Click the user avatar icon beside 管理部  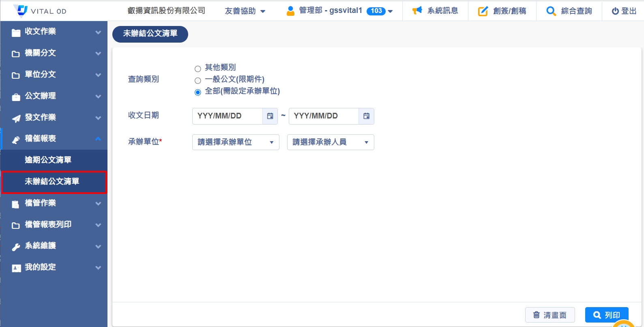tap(290, 11)
